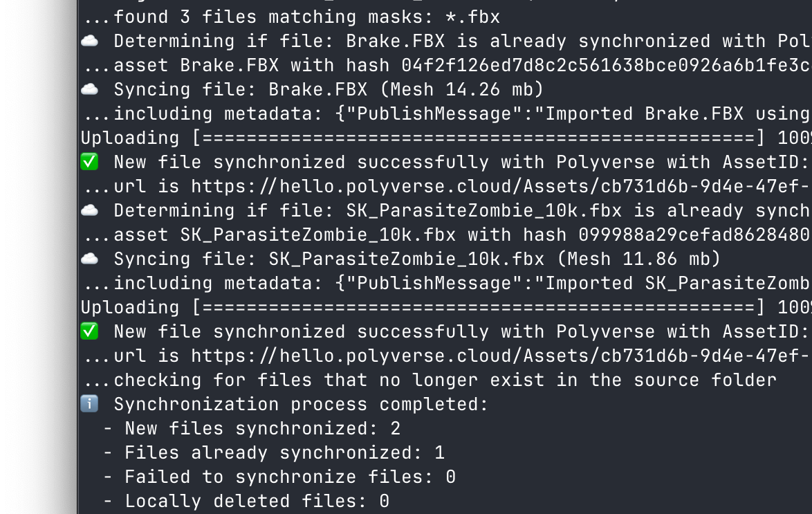Click the 'Mesh 11.86 mb' size text
Screen dimensions: 812x514
639,259
